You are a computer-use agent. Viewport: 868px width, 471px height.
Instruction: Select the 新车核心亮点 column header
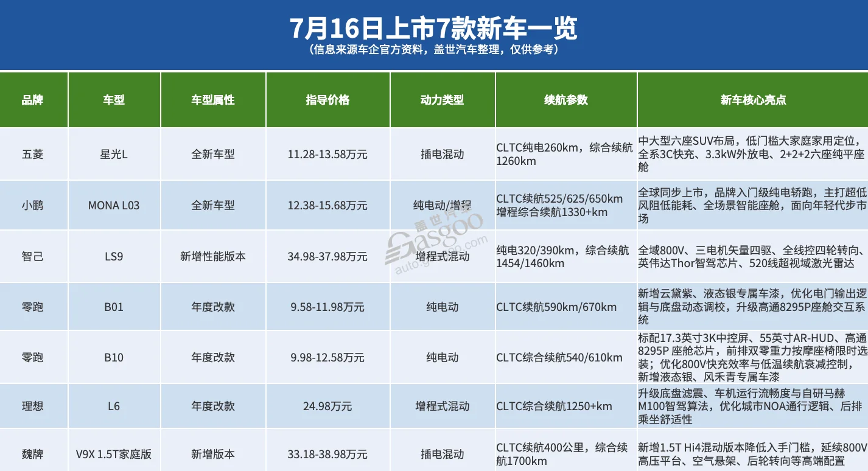[x=753, y=100]
